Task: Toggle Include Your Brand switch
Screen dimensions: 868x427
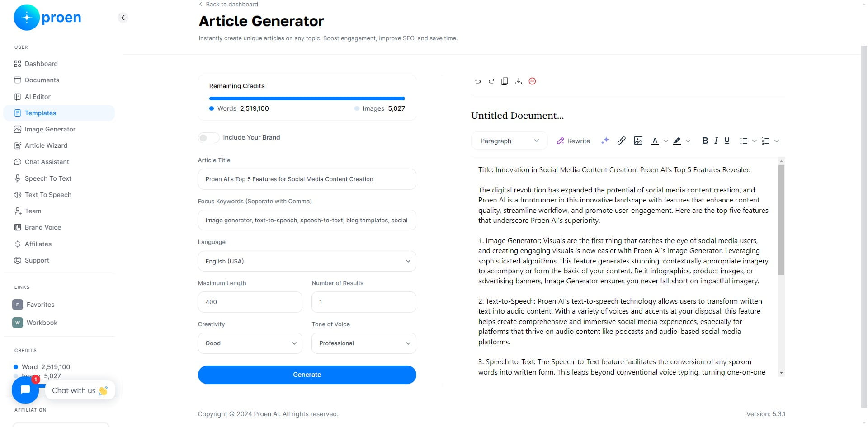Action: tap(208, 137)
